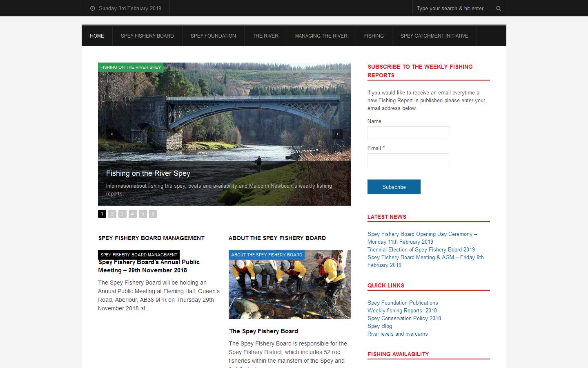Image resolution: width=588 pixels, height=368 pixels.
Task: Open the Spey Conservation Policy 2018 link
Action: point(404,319)
